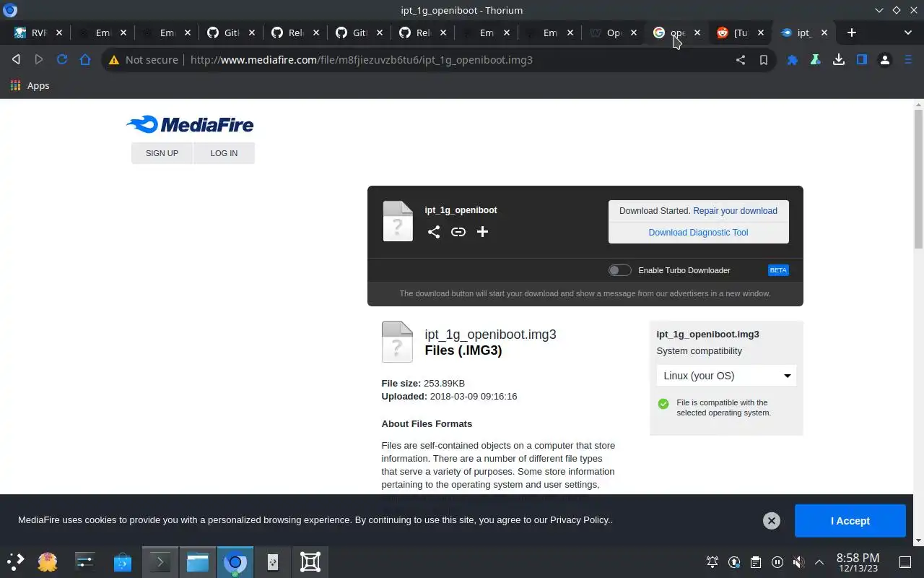Expand the tab search chevron
The image size is (924, 578).
908,33
